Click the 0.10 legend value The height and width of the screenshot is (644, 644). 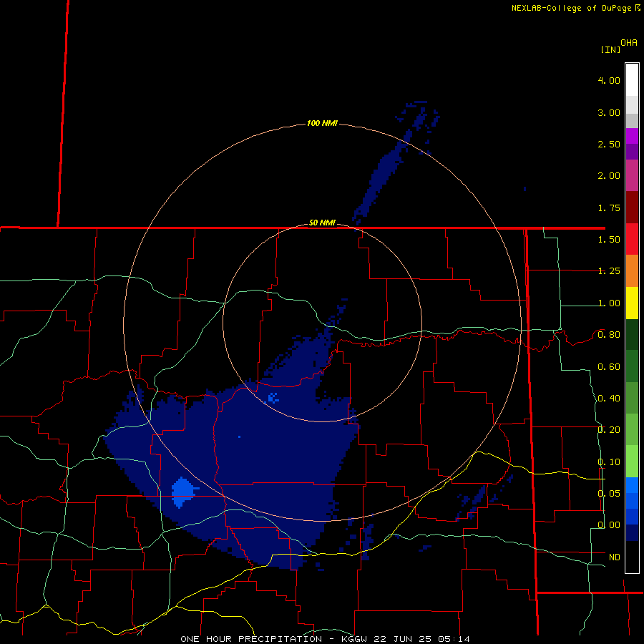click(x=609, y=462)
